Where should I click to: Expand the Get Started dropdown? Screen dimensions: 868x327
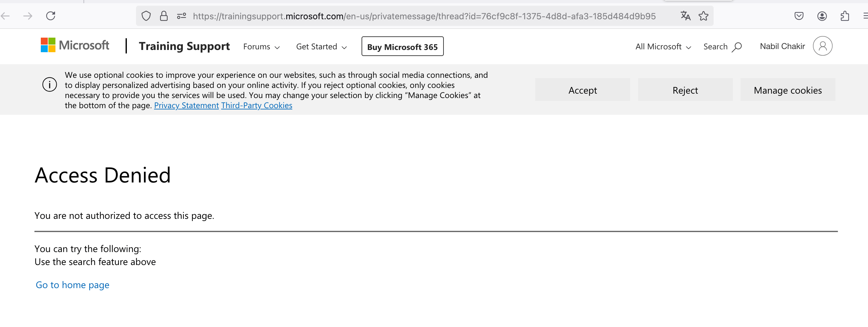321,47
